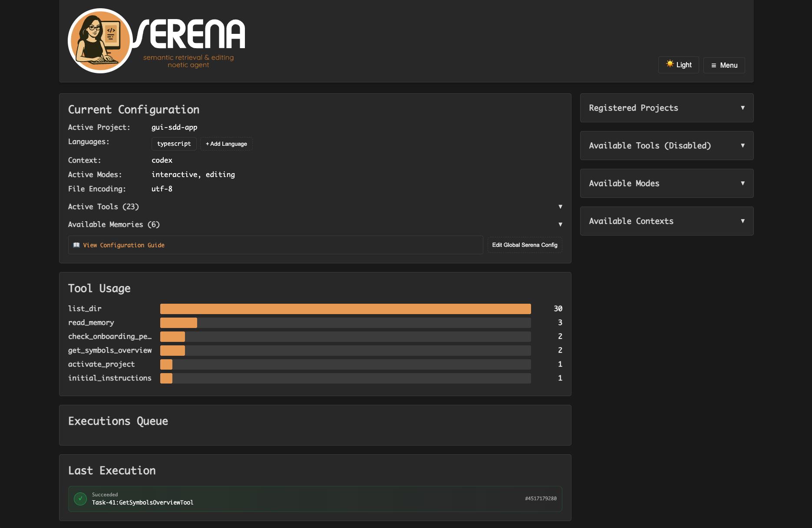Select the typescript language tag
The height and width of the screenshot is (528, 812).
pyautogui.click(x=174, y=144)
